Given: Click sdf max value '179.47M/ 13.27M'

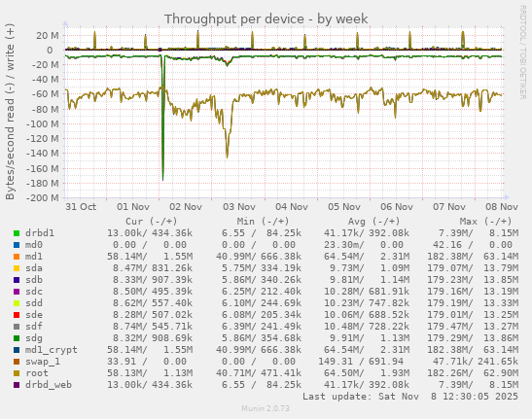Looking at the screenshot, I should pyautogui.click(x=473, y=327).
